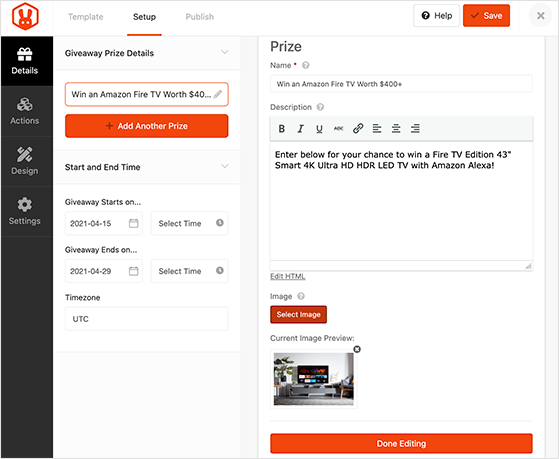Click the strikethrough ABC icon

[338, 128]
